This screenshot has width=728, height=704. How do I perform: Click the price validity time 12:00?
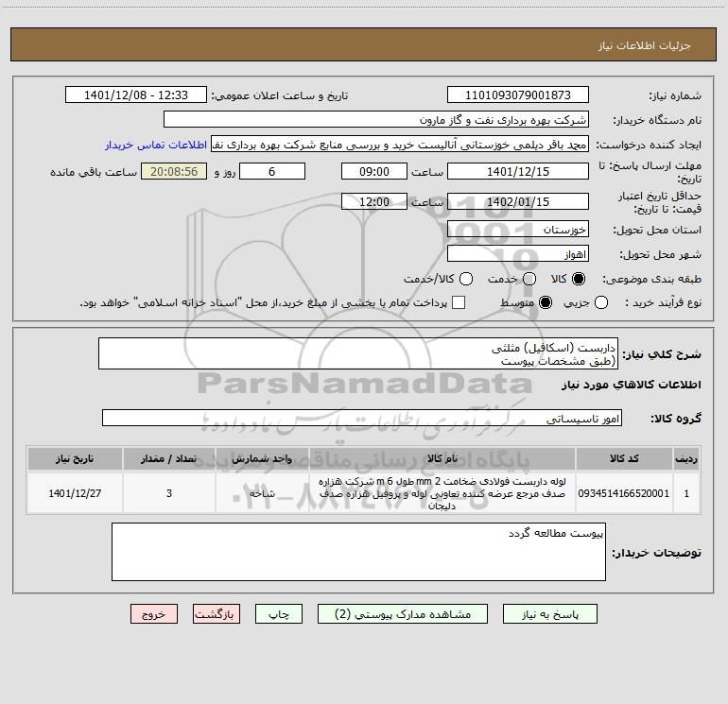tap(374, 201)
